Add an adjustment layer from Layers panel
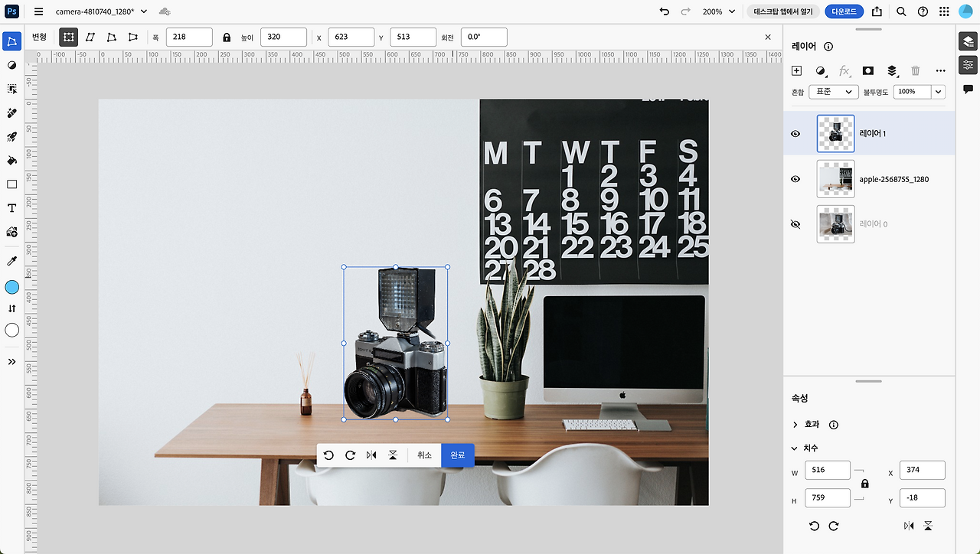 821,70
